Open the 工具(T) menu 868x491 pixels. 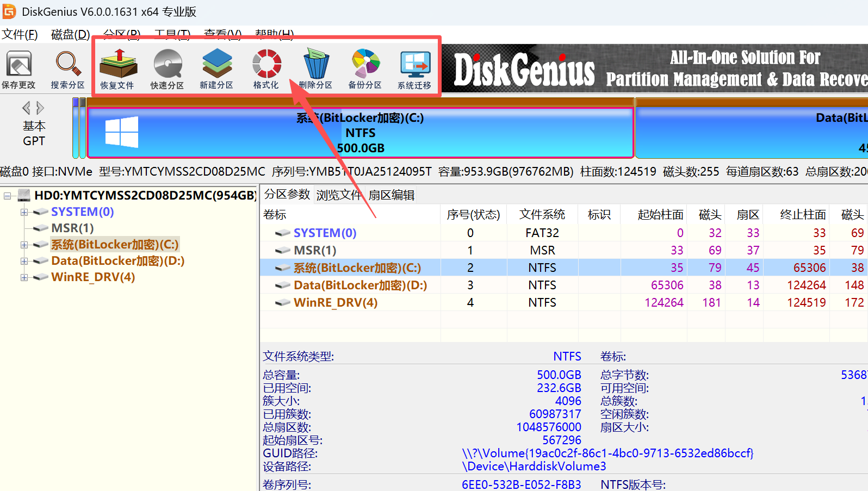point(172,34)
